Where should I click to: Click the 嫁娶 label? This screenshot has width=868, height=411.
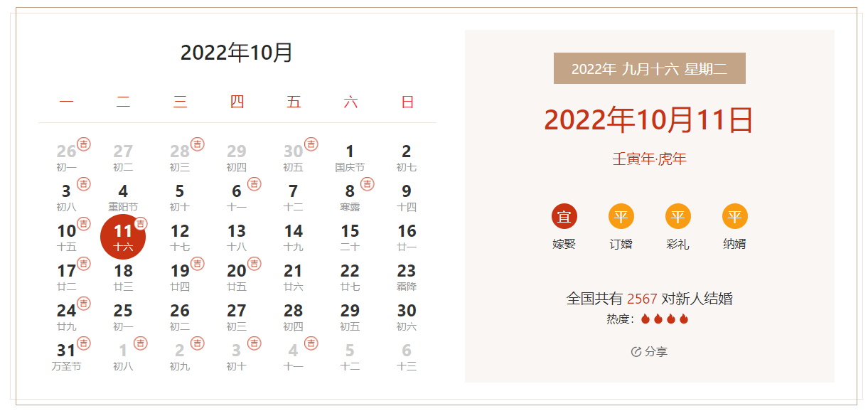pyautogui.click(x=564, y=244)
